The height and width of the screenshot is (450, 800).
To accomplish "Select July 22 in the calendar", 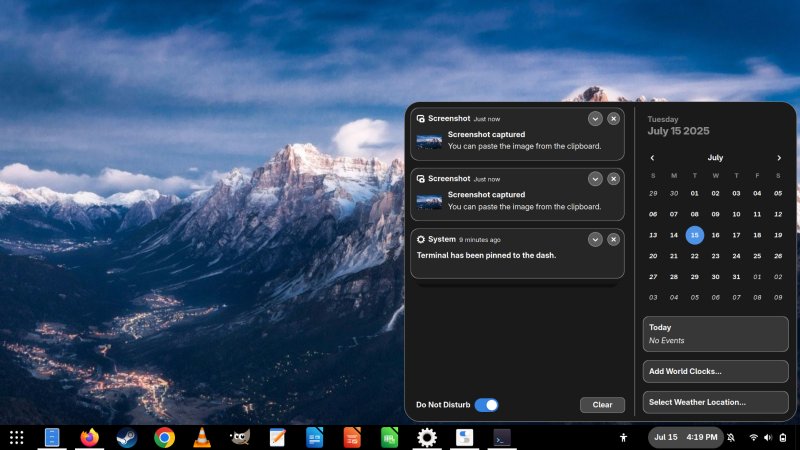I will 694,256.
